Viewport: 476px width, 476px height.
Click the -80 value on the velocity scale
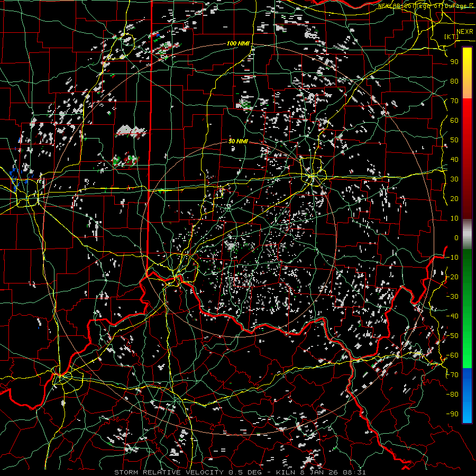[x=452, y=395]
